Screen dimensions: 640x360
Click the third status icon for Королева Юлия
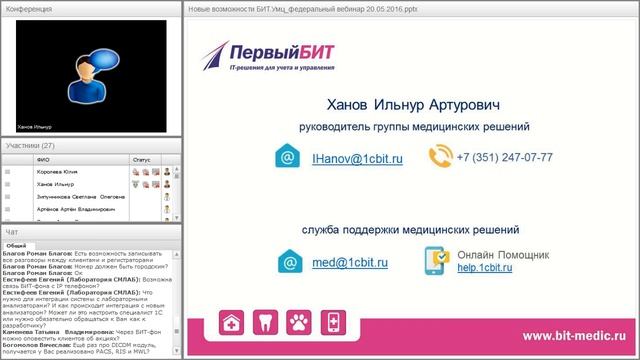point(156,172)
